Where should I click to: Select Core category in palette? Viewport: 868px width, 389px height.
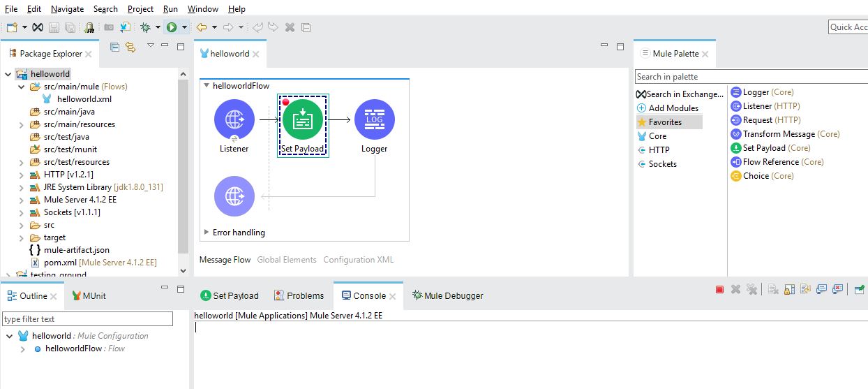click(652, 136)
